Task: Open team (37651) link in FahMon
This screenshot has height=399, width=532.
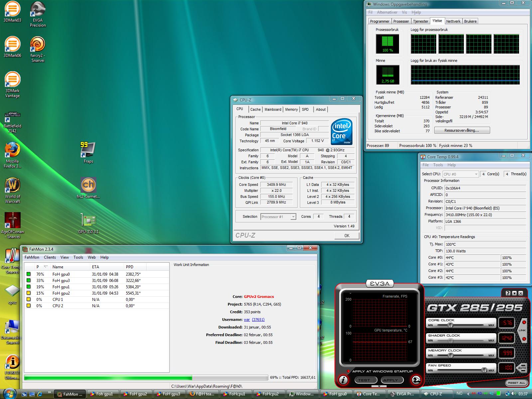Action: coord(258,320)
